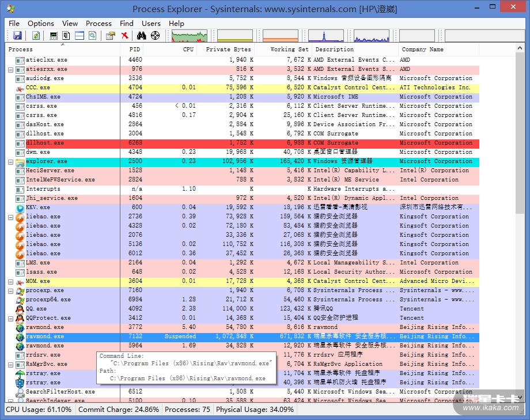Toggle the Show Lower Pane toolbar button

[x=79, y=36]
